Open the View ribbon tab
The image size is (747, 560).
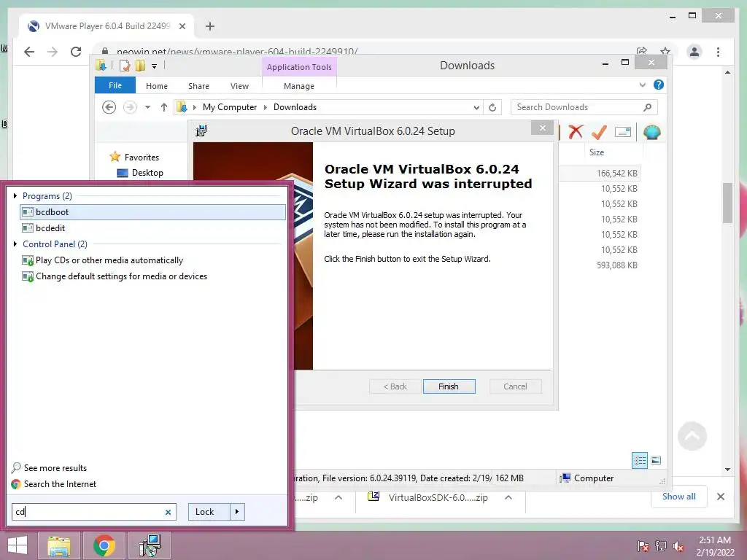click(x=239, y=86)
